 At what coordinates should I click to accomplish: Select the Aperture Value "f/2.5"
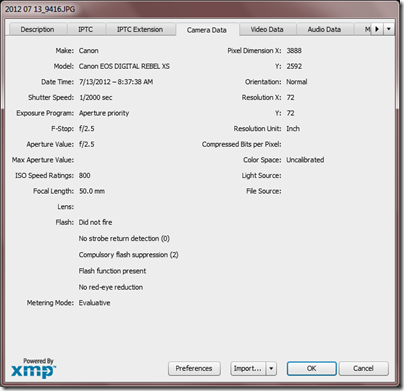click(87, 144)
